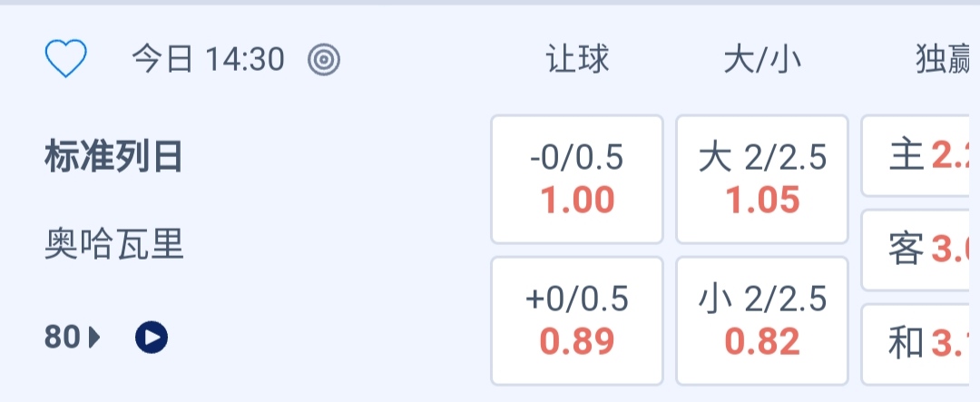This screenshot has height=402, width=980.
Task: Select the 大/小 column header
Action: 762,60
